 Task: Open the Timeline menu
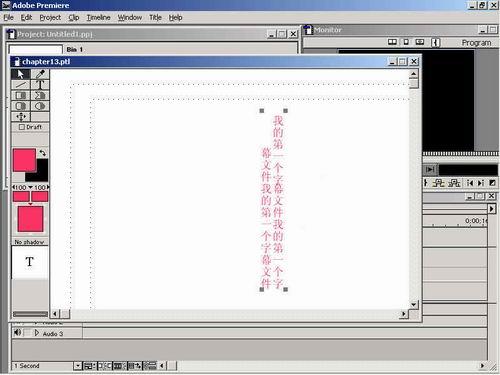pos(98,17)
